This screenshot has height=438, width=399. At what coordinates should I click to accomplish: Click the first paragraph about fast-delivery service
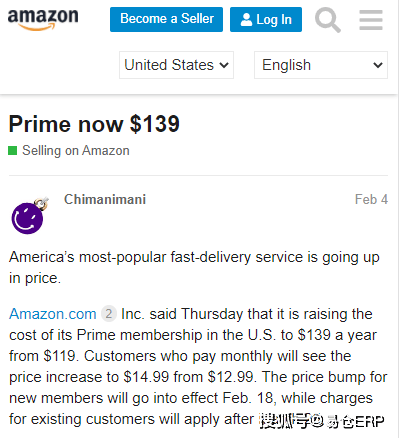click(194, 268)
